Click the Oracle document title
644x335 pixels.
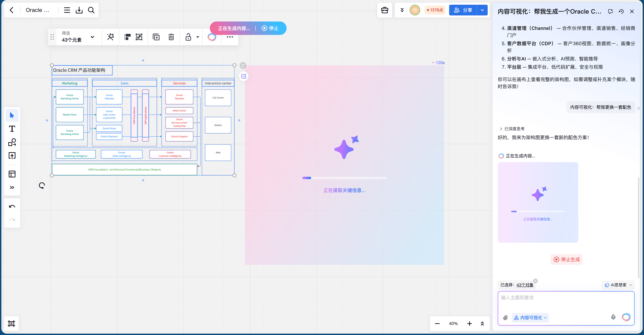(x=37, y=10)
